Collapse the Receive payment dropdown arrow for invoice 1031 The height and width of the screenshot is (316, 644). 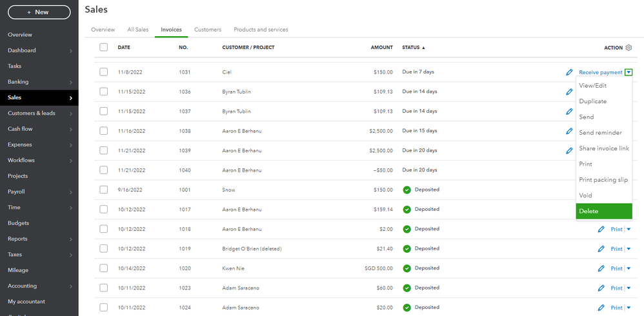629,72
